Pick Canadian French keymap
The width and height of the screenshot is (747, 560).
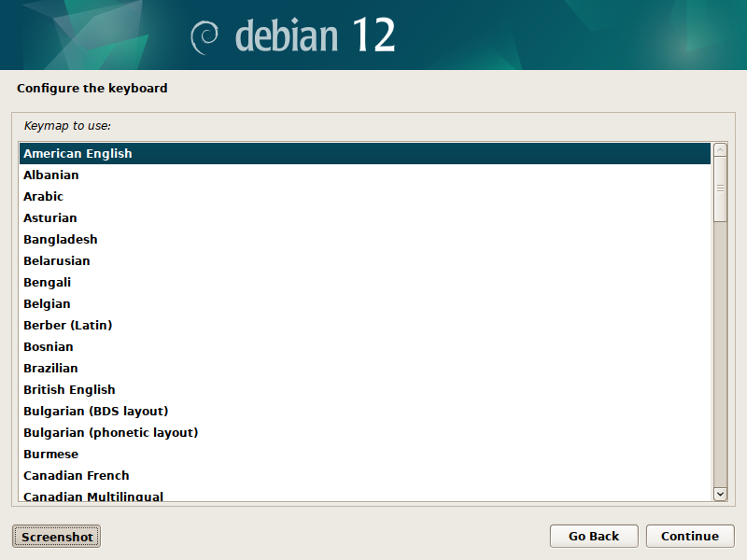coord(365,475)
